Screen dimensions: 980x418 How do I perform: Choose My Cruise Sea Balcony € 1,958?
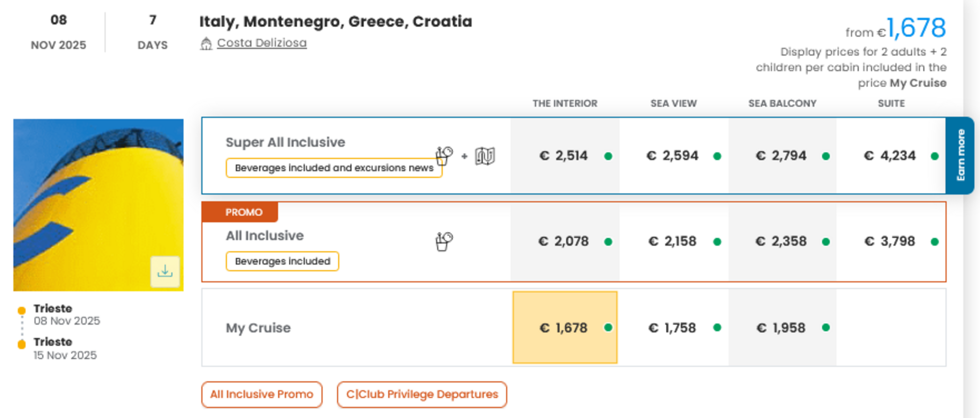point(781,328)
